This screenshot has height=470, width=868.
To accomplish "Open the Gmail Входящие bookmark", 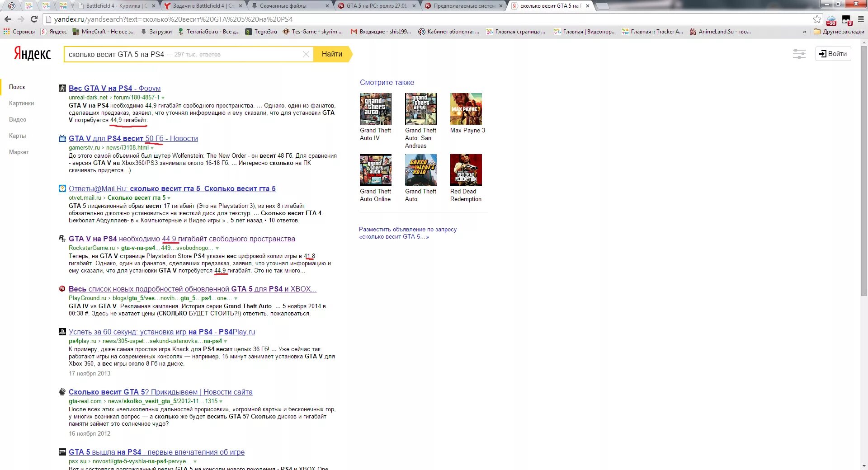I will pos(381,32).
